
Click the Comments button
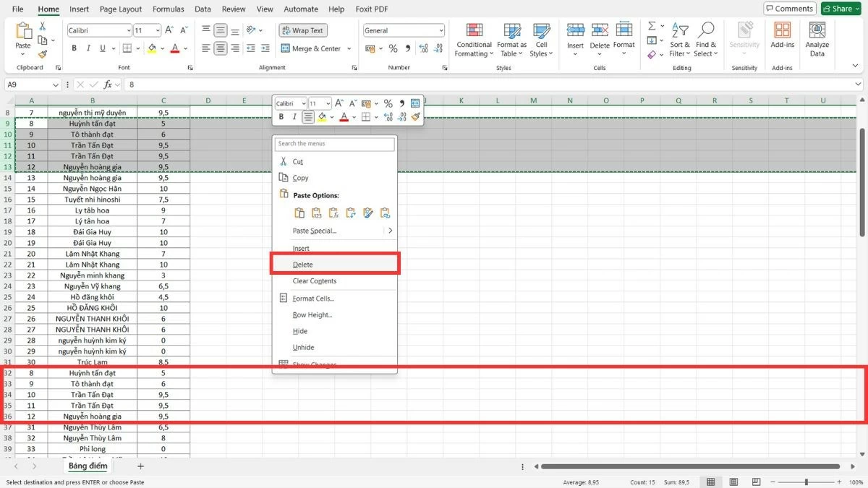point(788,8)
